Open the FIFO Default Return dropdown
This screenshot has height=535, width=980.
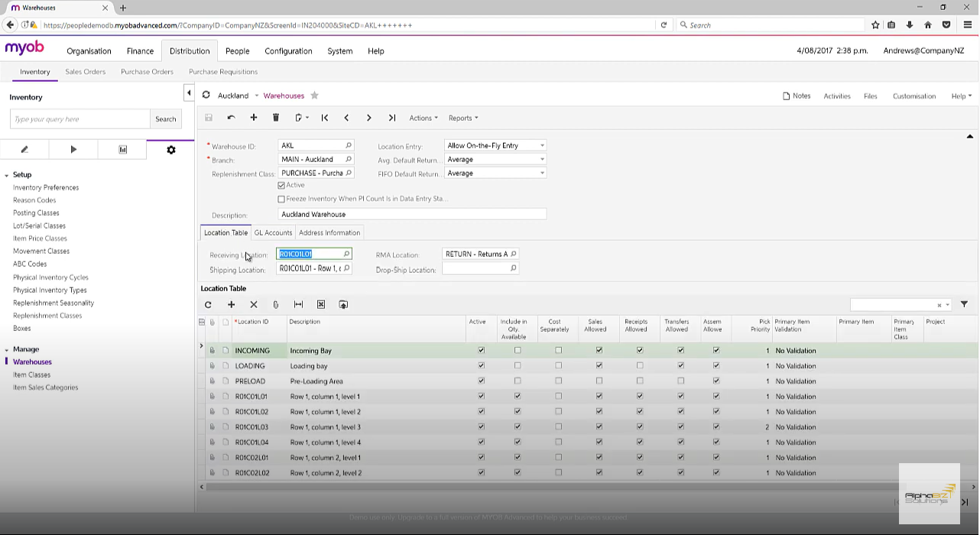click(541, 173)
